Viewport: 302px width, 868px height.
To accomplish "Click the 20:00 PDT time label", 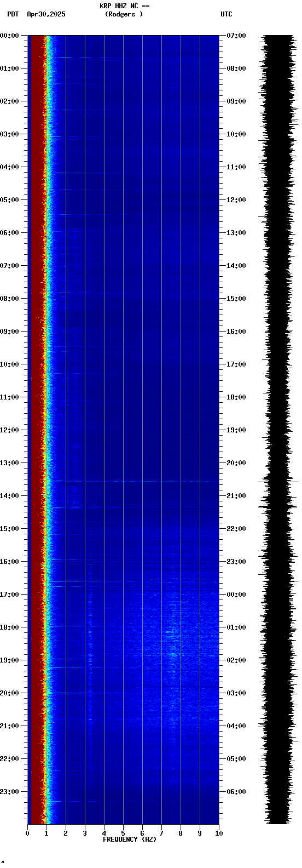I will click(10, 693).
